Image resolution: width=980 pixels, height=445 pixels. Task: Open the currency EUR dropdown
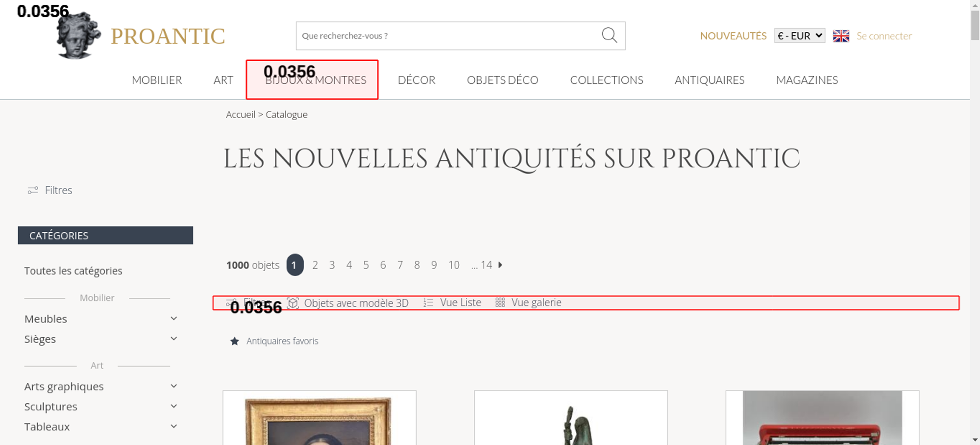(x=800, y=36)
